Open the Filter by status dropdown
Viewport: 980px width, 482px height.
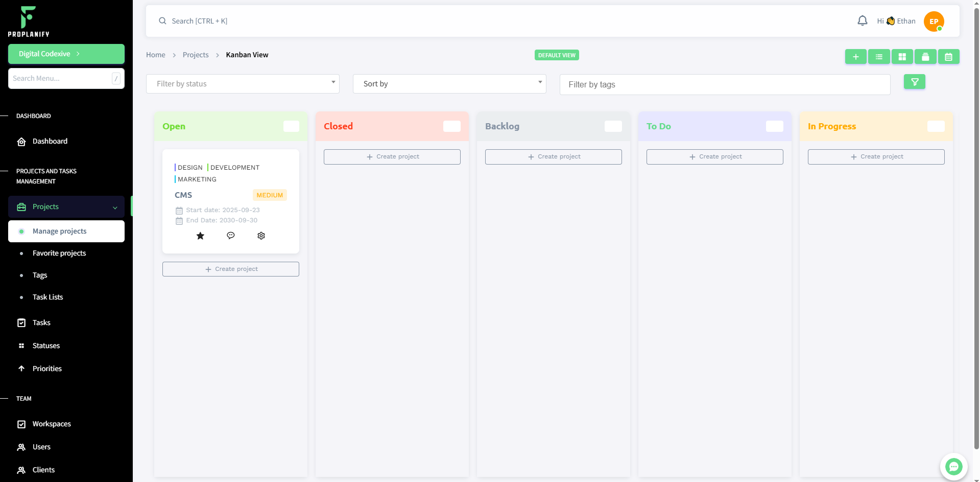coord(242,83)
